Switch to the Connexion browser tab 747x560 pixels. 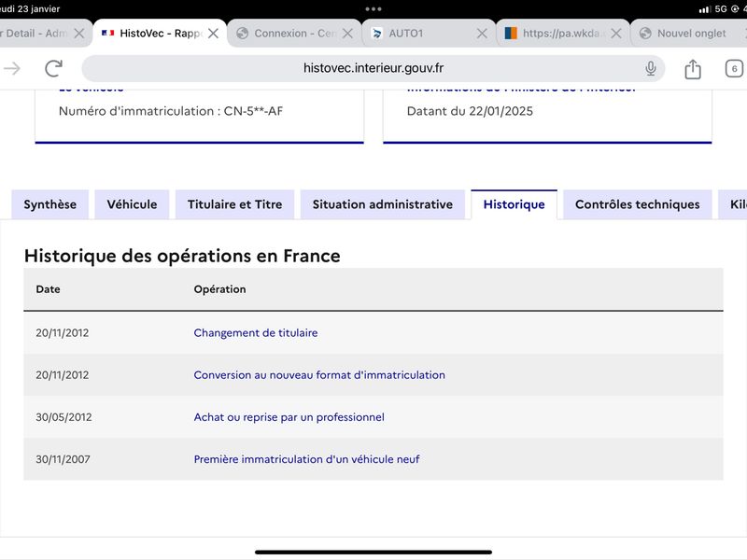294,34
